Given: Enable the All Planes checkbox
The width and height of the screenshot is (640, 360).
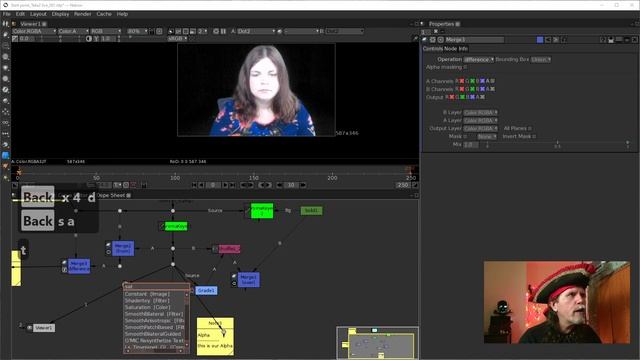Looking at the screenshot, I should (x=530, y=128).
